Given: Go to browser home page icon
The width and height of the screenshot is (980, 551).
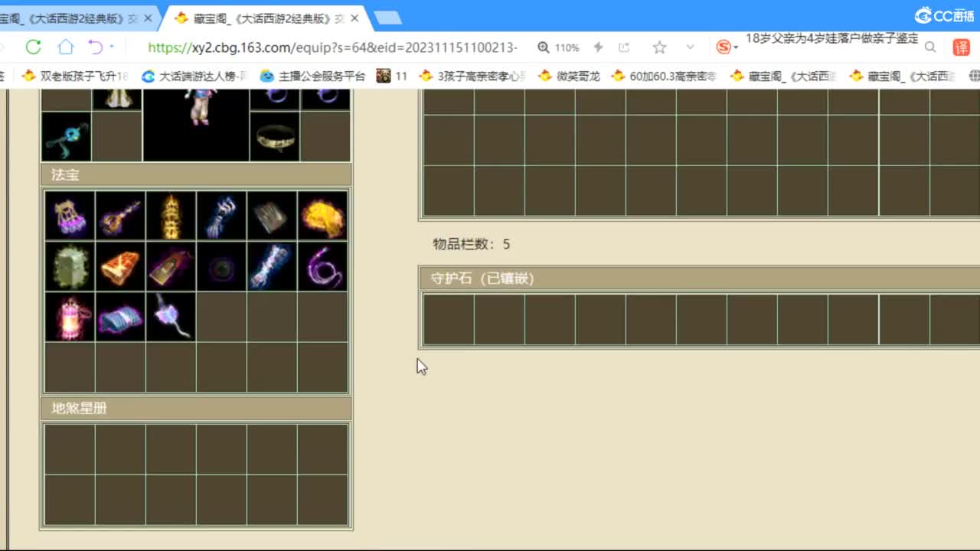Looking at the screenshot, I should (66, 47).
